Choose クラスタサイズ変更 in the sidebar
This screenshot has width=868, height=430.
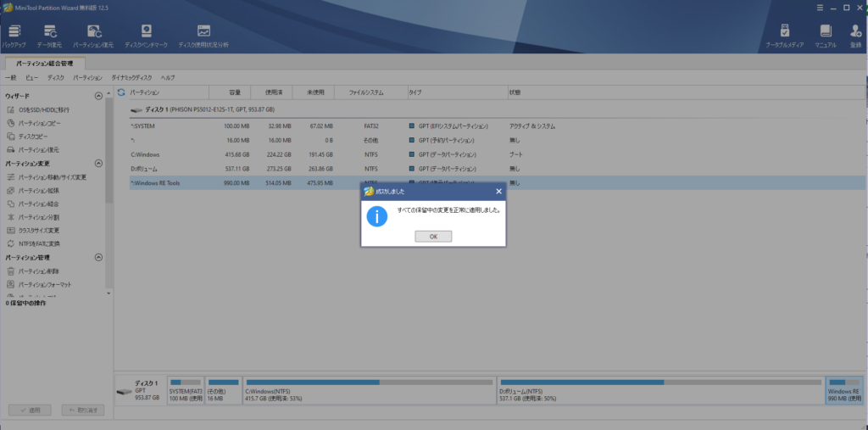[x=32, y=231]
